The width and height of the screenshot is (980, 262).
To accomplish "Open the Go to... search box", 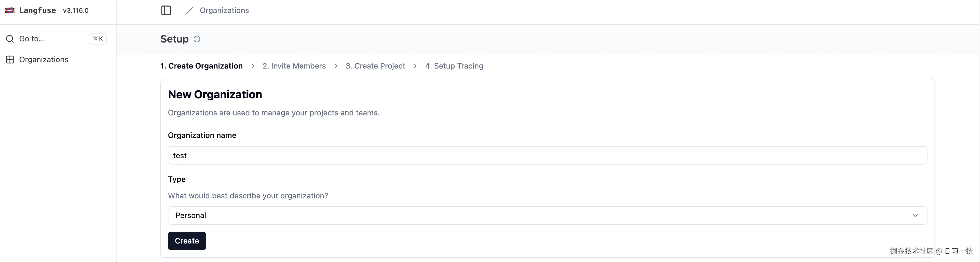I will tap(32, 39).
